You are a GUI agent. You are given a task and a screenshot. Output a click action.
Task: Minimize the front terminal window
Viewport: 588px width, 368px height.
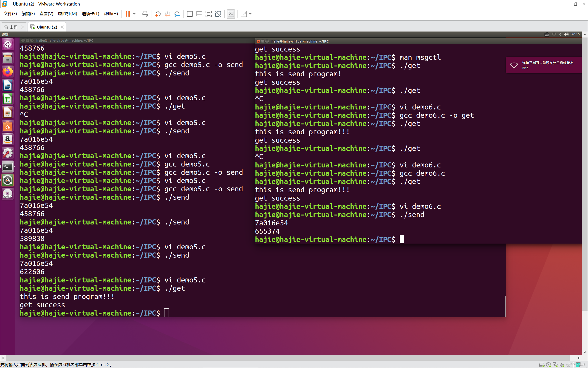click(263, 41)
